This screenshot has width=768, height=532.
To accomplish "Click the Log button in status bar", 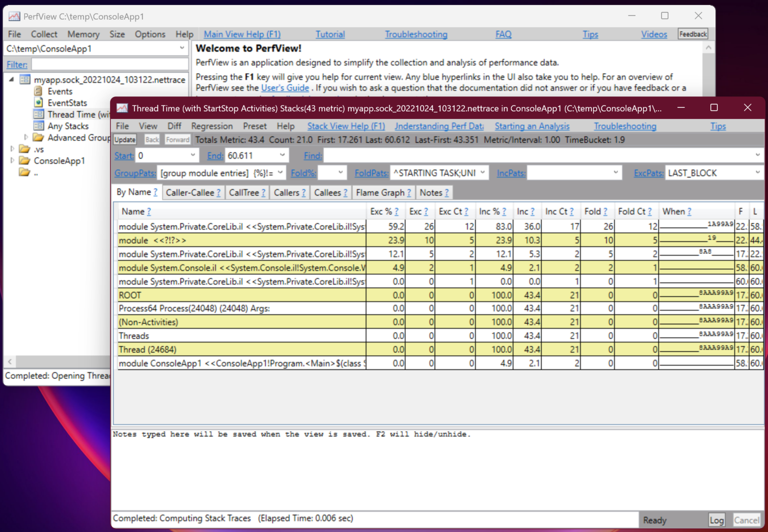I will coord(716,520).
